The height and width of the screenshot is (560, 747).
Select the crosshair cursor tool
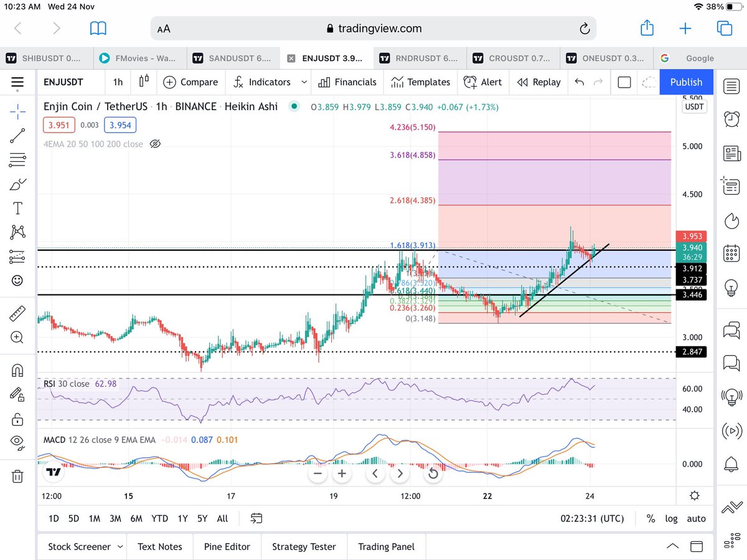[17, 112]
